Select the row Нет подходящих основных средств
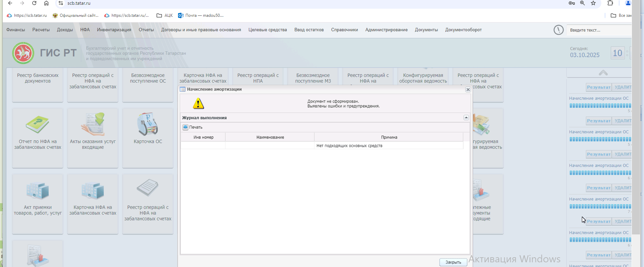The width and height of the screenshot is (644, 267). coord(322,145)
